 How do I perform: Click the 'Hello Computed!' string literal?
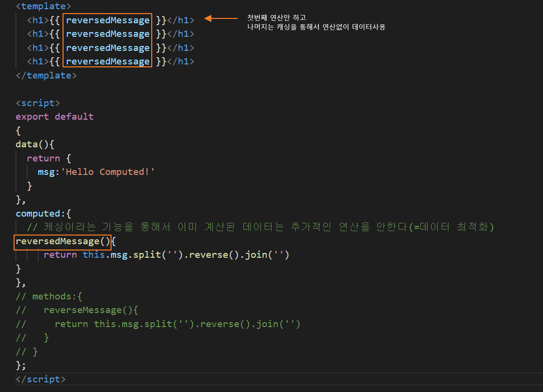point(108,172)
